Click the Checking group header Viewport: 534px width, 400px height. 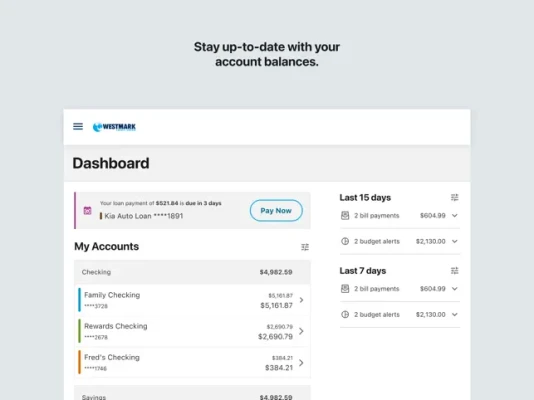tap(192, 272)
